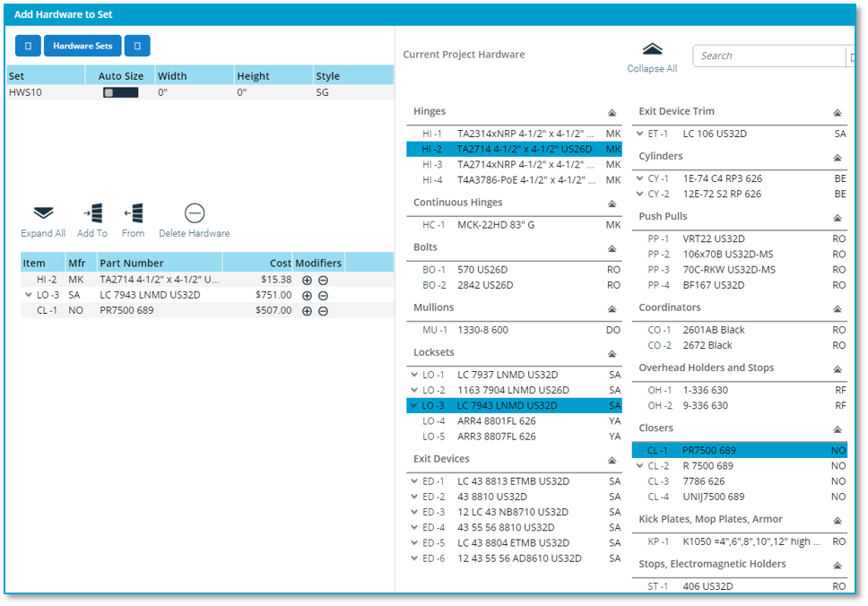Click the From icon
The image size is (868, 606).
(x=134, y=213)
